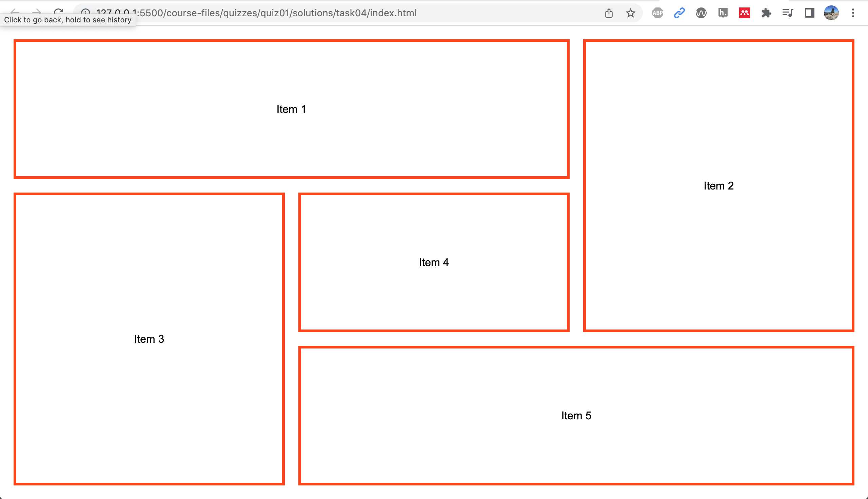This screenshot has height=499, width=868.
Task: Open the Chrome three-dot menu
Action: point(853,13)
